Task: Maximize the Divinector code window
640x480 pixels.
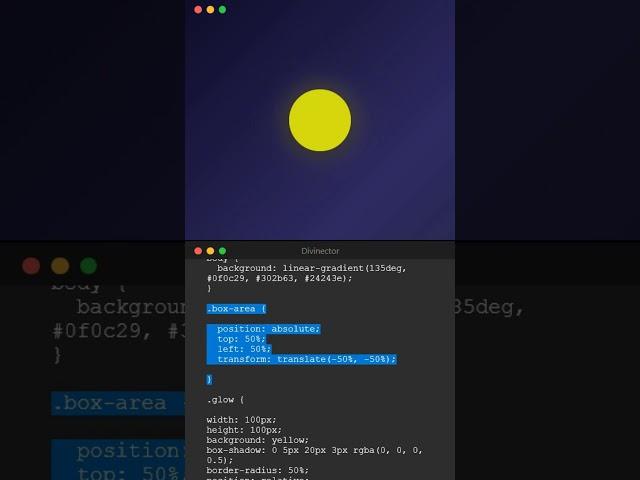Action: point(222,251)
